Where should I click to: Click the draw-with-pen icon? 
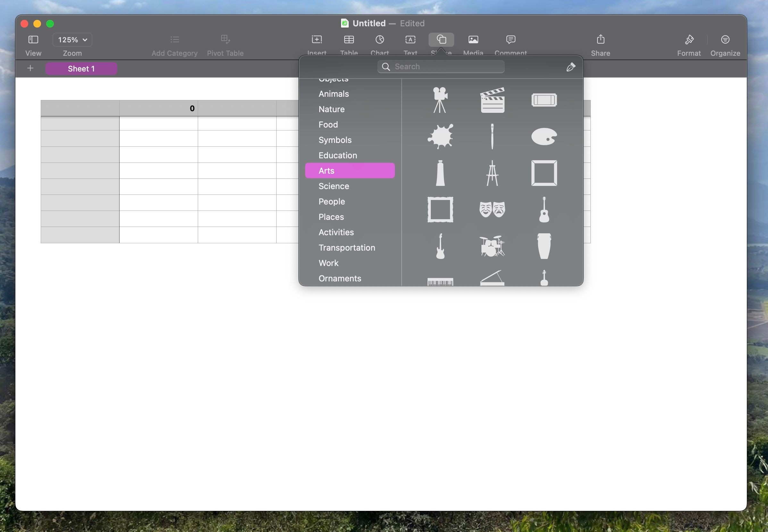pos(571,67)
